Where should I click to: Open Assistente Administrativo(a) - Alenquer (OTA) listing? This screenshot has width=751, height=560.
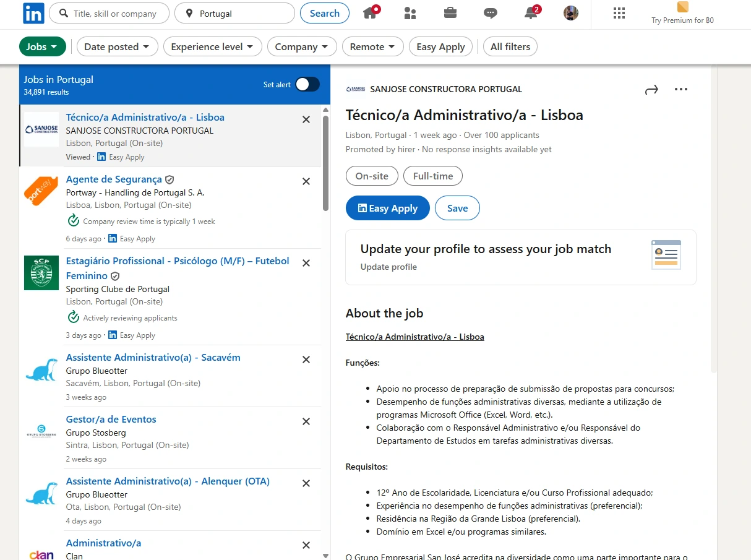[x=168, y=481]
